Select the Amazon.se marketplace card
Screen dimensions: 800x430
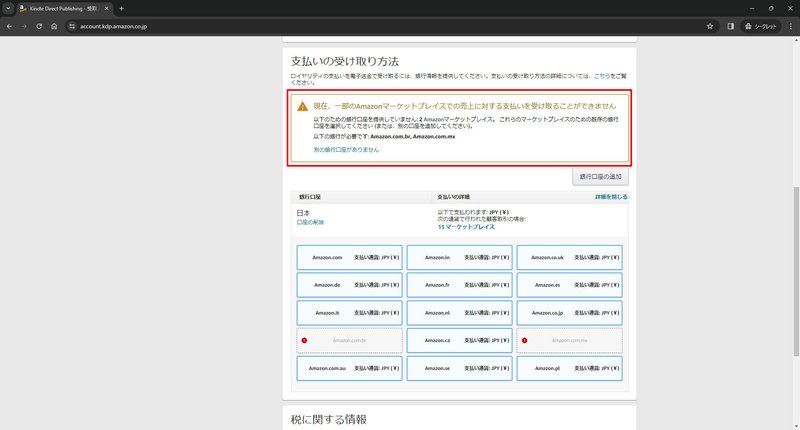coord(459,368)
